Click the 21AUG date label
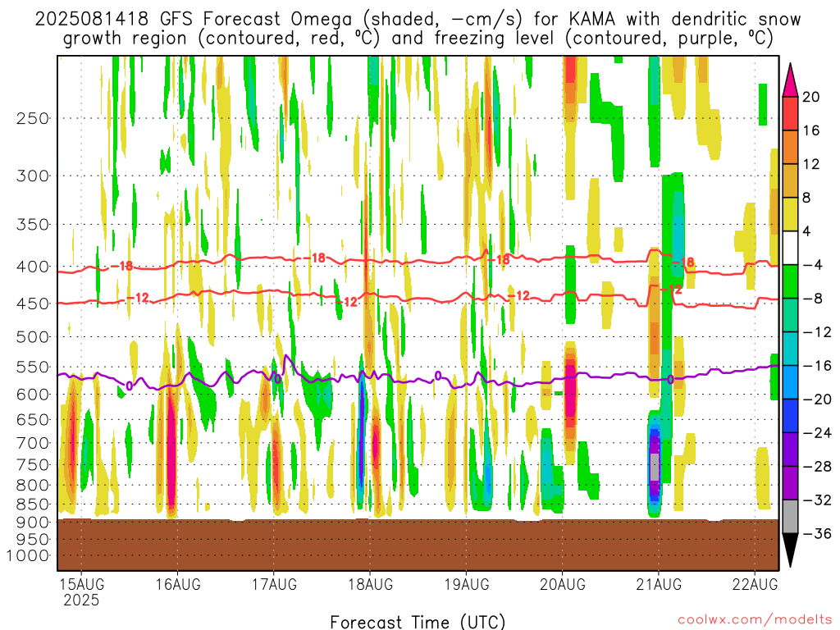The image size is (840, 630). point(659,584)
